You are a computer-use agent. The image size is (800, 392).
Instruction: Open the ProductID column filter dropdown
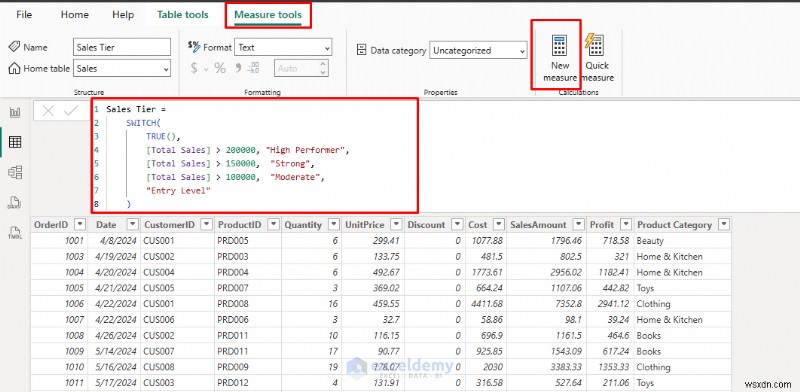[x=273, y=225]
